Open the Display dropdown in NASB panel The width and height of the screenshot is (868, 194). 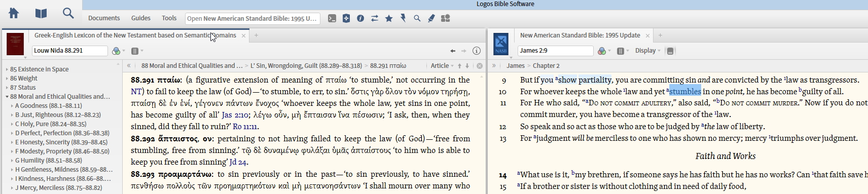click(647, 51)
